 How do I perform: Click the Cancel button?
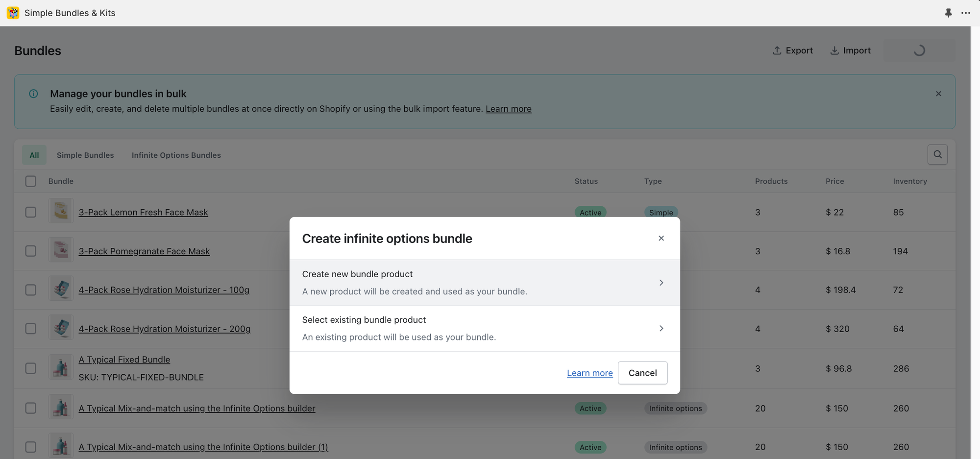(642, 373)
